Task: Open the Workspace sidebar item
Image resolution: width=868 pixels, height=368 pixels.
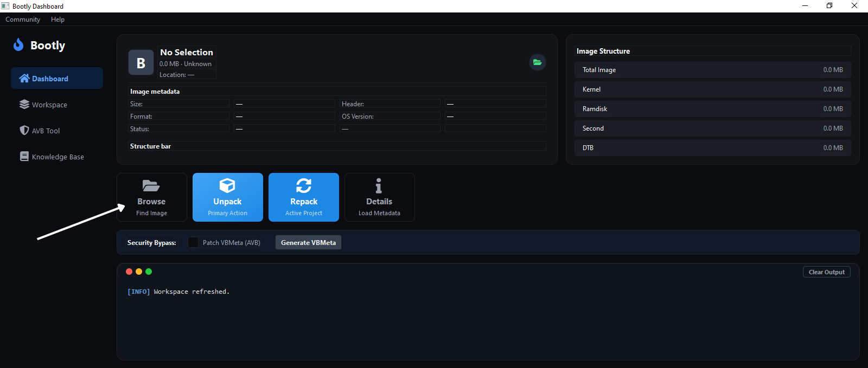Action: 57,105
